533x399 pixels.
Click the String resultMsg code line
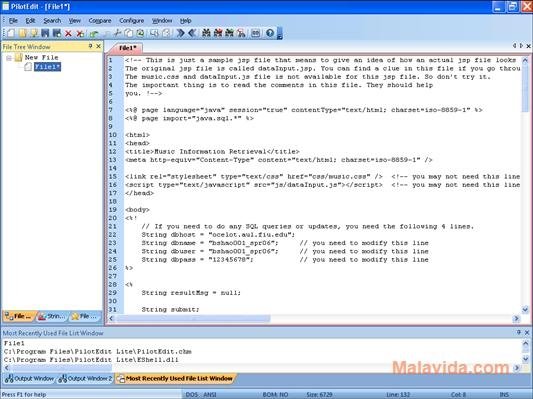pos(191,293)
